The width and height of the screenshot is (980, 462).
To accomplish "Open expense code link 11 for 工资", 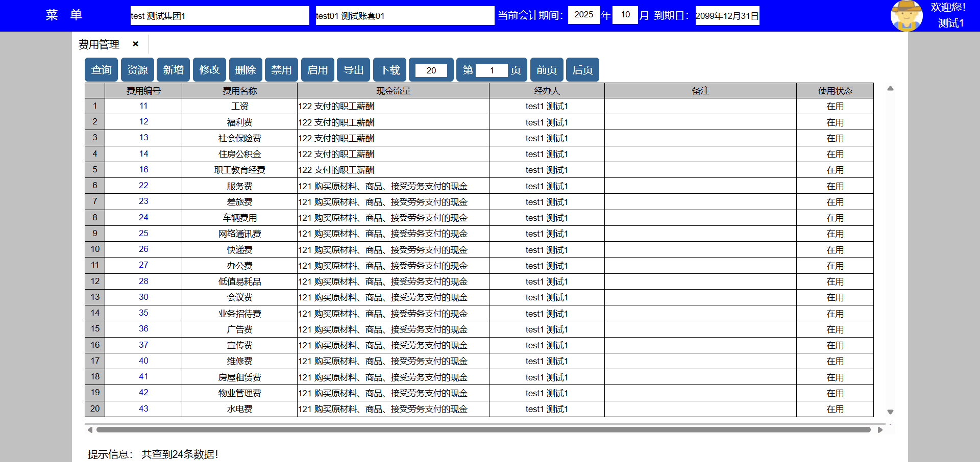I will point(143,106).
